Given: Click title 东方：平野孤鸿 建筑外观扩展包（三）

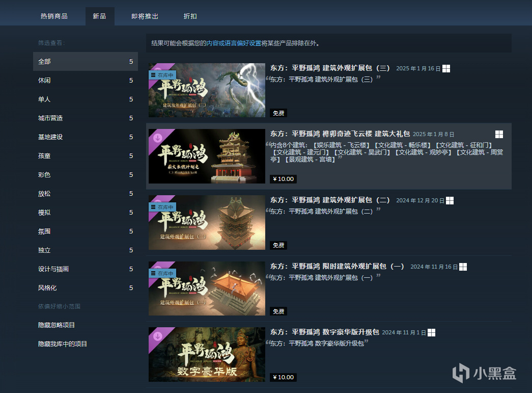Looking at the screenshot, I should (330, 68).
